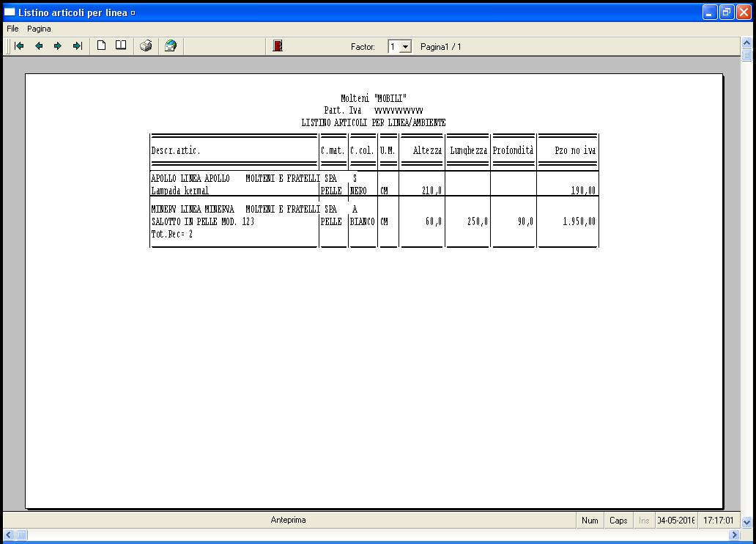Screen dimensions: 756x544
Task: Click the 'Profondità' column header
Action: click(513, 150)
